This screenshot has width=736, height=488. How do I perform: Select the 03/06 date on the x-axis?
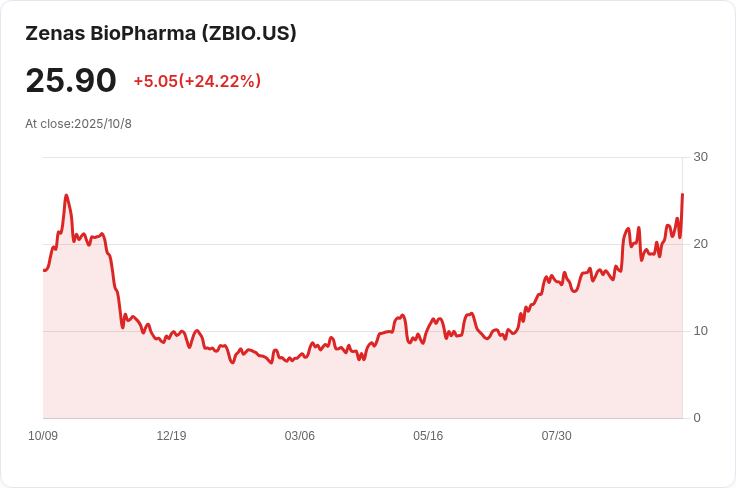(300, 436)
